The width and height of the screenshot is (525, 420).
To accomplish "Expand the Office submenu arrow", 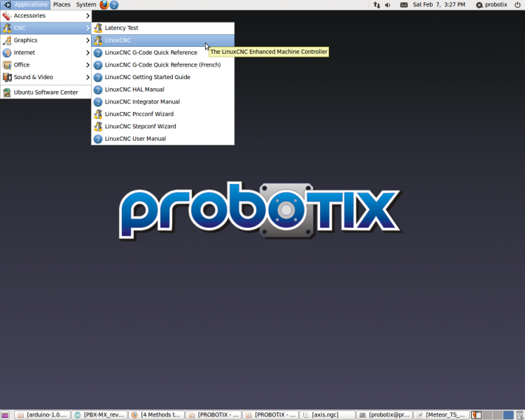I will pos(87,65).
